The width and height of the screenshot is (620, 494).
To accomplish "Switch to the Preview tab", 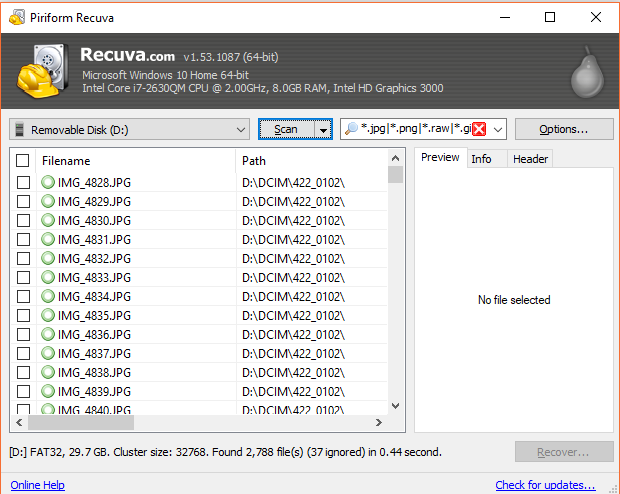I will [440, 157].
